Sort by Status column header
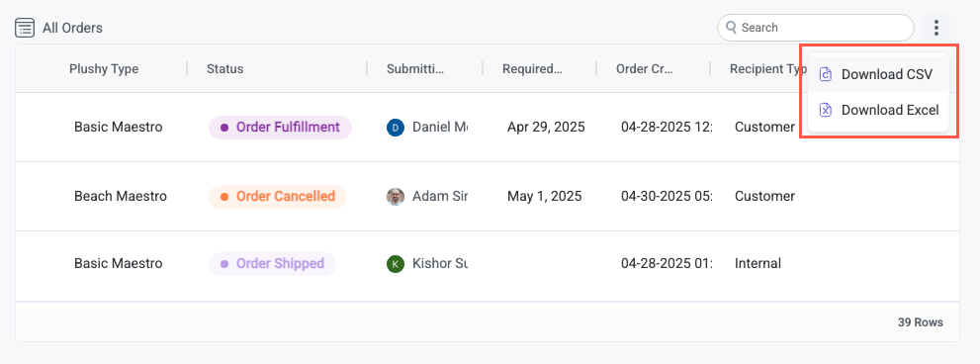The width and height of the screenshot is (980, 364). [x=225, y=69]
